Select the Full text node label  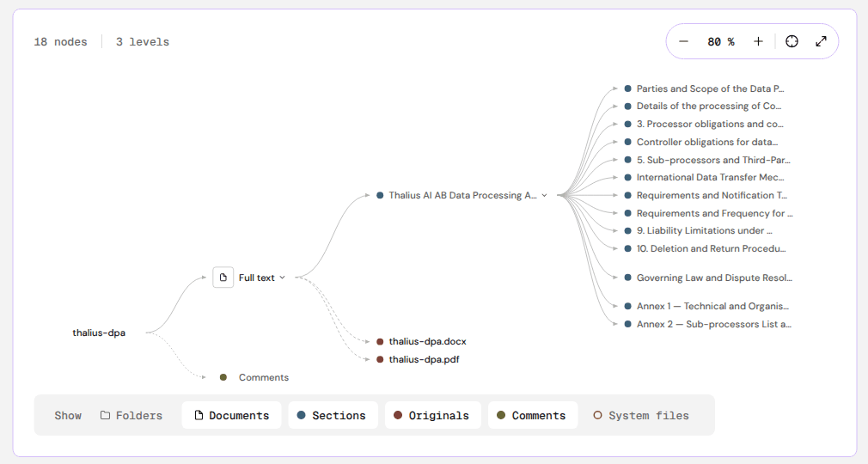point(256,278)
